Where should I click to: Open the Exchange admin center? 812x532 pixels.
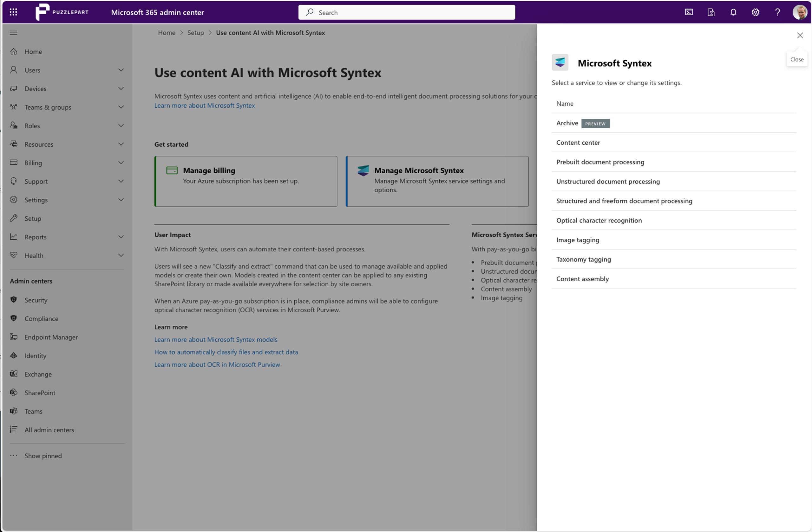pos(38,374)
